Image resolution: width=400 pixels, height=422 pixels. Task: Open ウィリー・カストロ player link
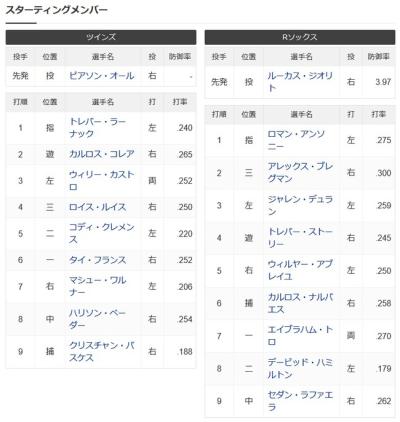click(101, 181)
